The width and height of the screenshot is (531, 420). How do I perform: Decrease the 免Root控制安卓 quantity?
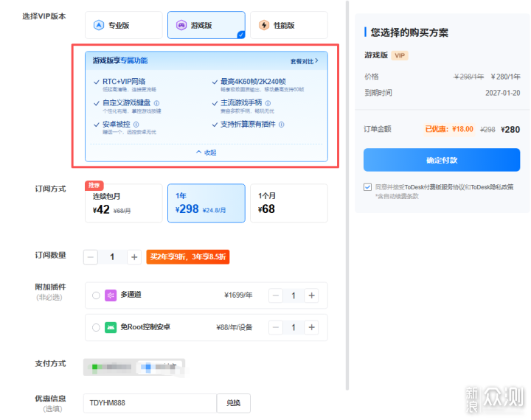tap(276, 328)
